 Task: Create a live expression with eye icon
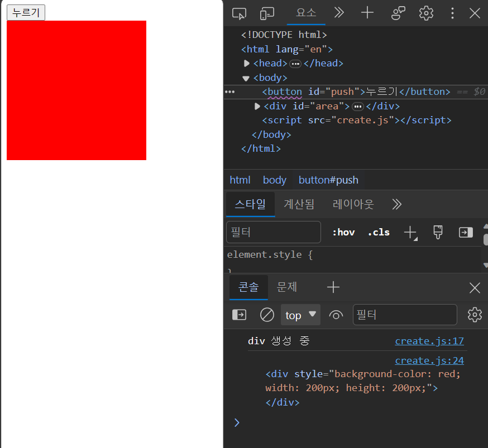pos(336,315)
